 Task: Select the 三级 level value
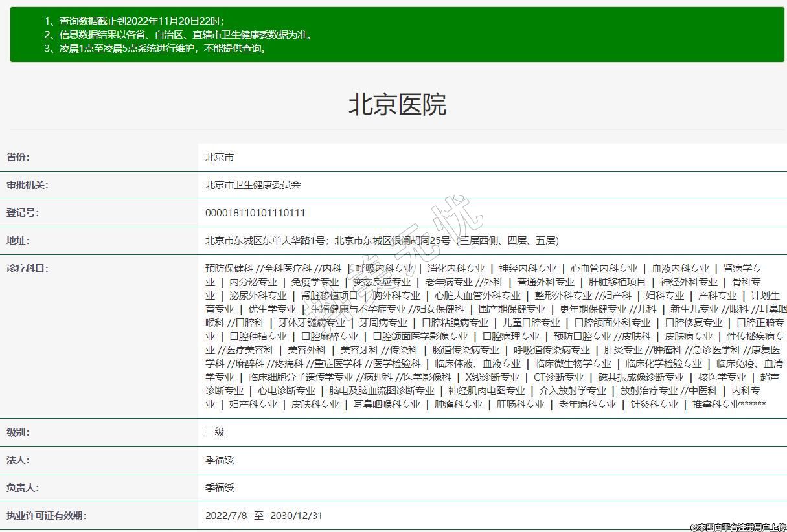coord(214,432)
